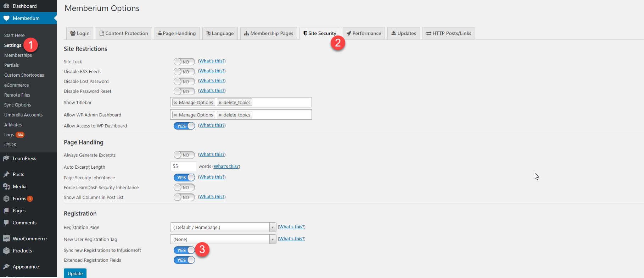Disable Sync new Registrations to Infusionsoft
The image size is (644, 278).
tap(184, 250)
